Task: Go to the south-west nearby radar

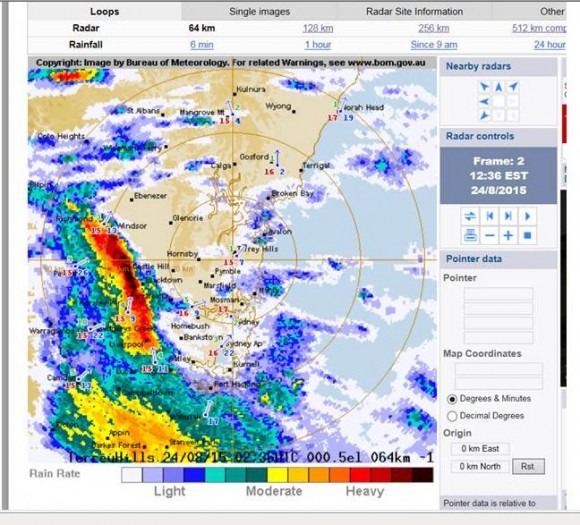Action: pos(484,115)
